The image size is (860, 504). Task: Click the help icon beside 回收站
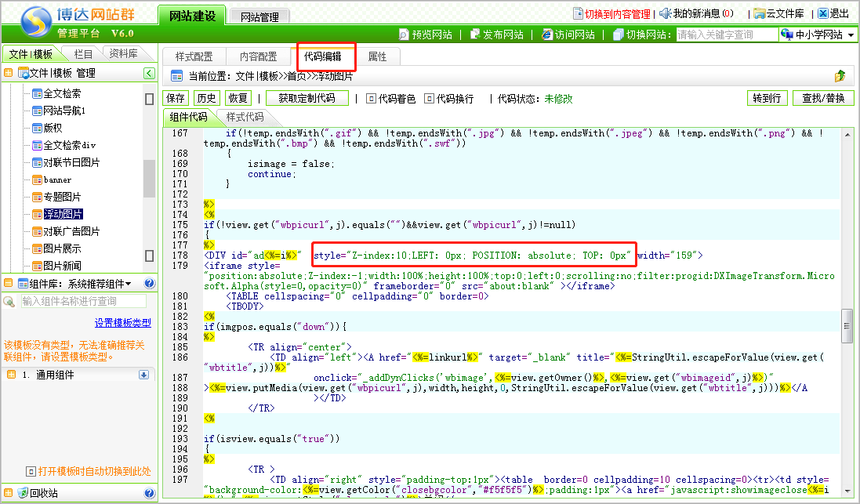(x=149, y=493)
